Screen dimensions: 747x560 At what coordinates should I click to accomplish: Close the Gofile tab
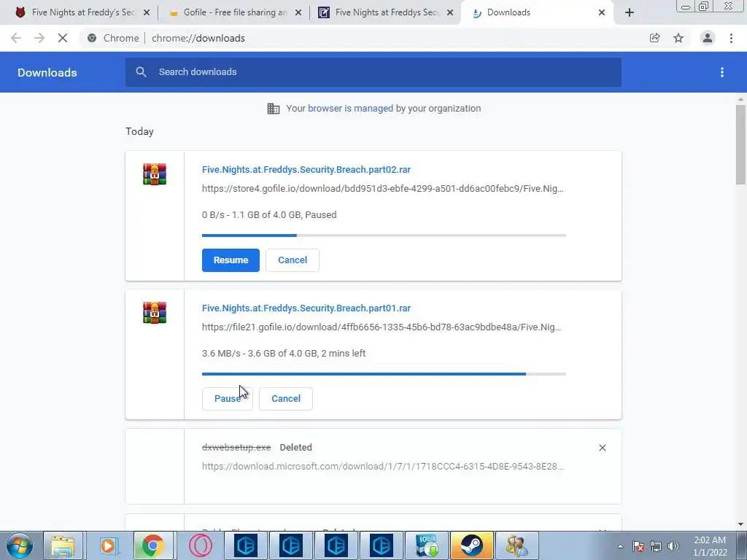point(298,12)
